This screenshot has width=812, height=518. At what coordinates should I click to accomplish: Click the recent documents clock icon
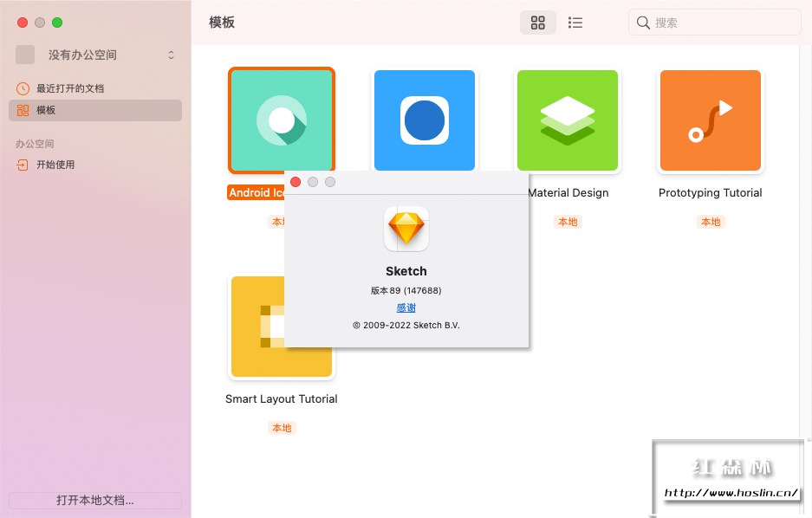coord(23,88)
